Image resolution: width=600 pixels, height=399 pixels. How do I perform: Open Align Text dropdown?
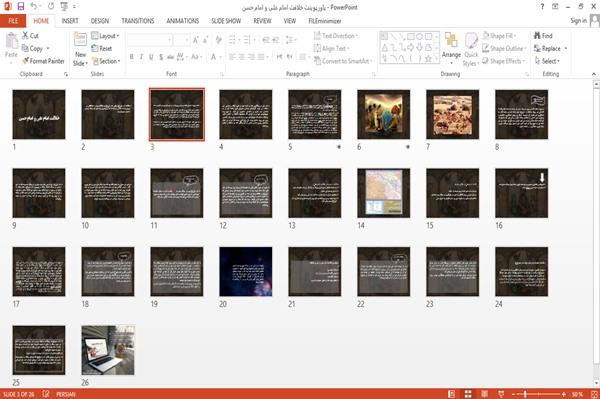pyautogui.click(x=331, y=48)
